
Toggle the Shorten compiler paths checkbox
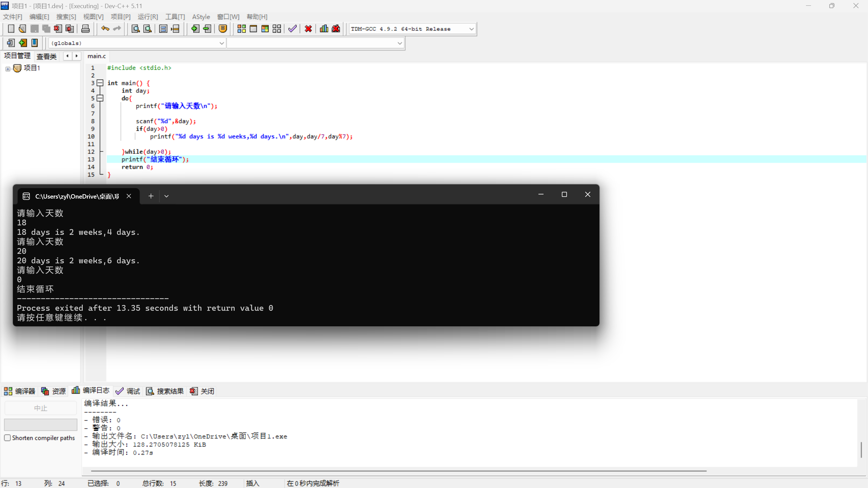(7, 438)
